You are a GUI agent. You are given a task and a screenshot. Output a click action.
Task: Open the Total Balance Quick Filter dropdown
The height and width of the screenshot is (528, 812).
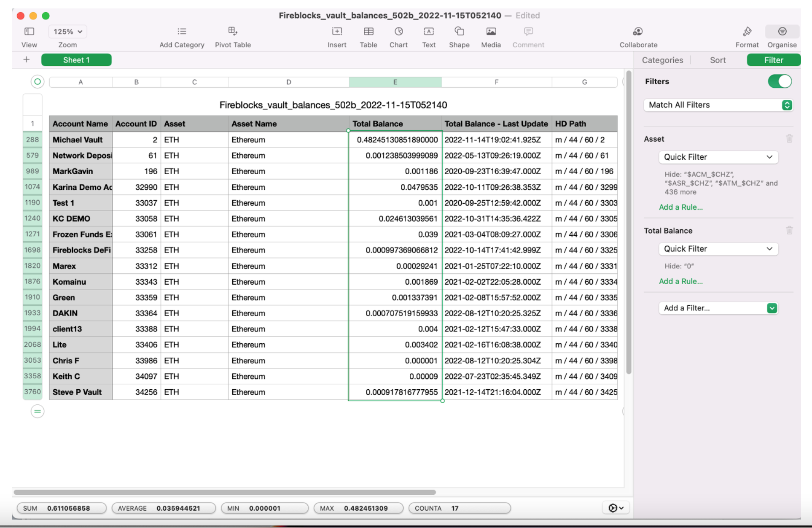point(718,249)
